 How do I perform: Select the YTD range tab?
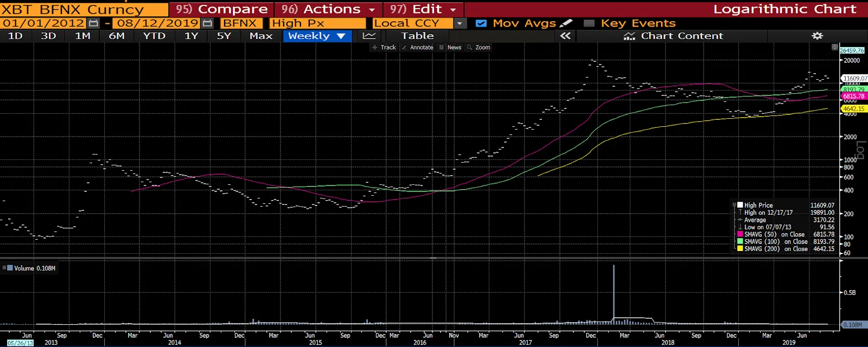(x=154, y=36)
